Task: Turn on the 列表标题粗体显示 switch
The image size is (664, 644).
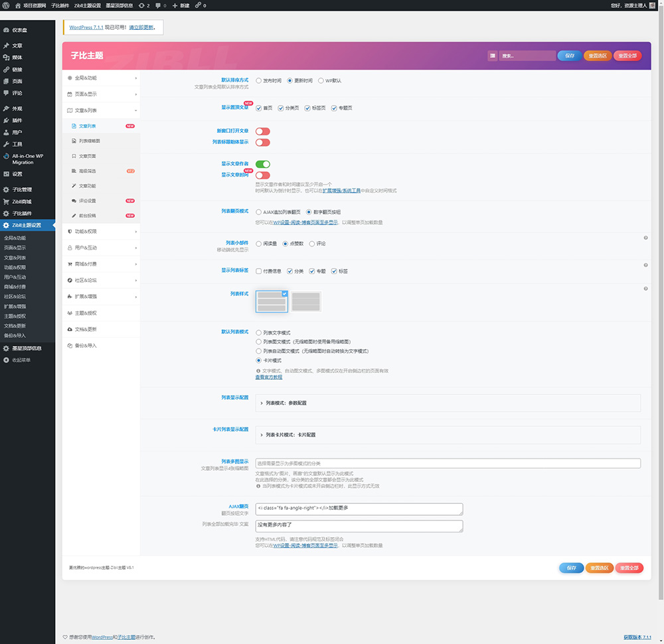Action: tap(262, 142)
